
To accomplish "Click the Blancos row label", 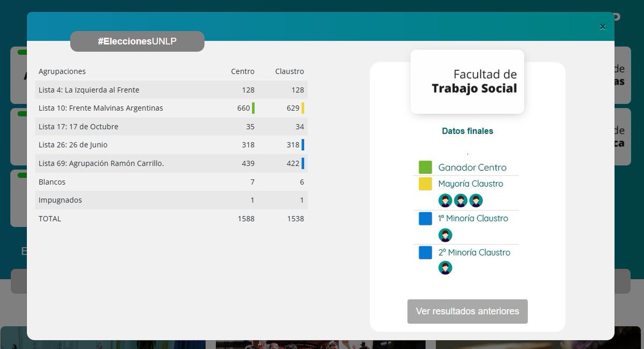I will (x=52, y=182).
